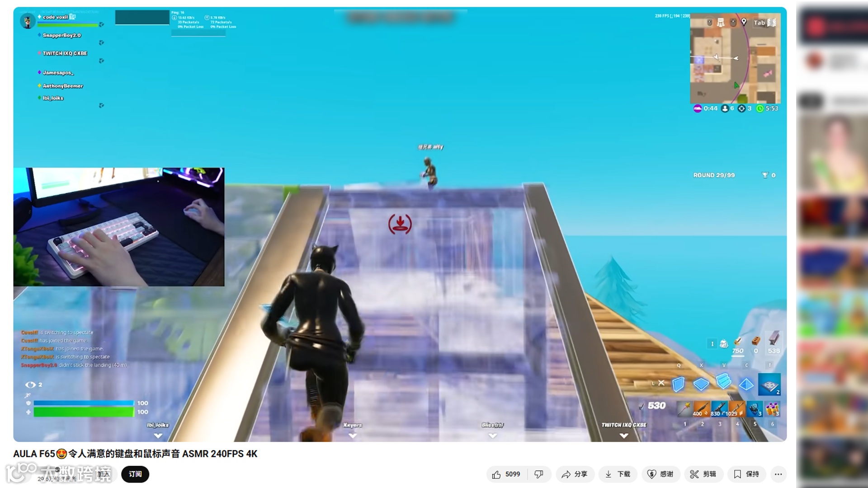Create a clip with 剪辑 scissors
Image resolution: width=868 pixels, height=488 pixels.
pyautogui.click(x=703, y=474)
